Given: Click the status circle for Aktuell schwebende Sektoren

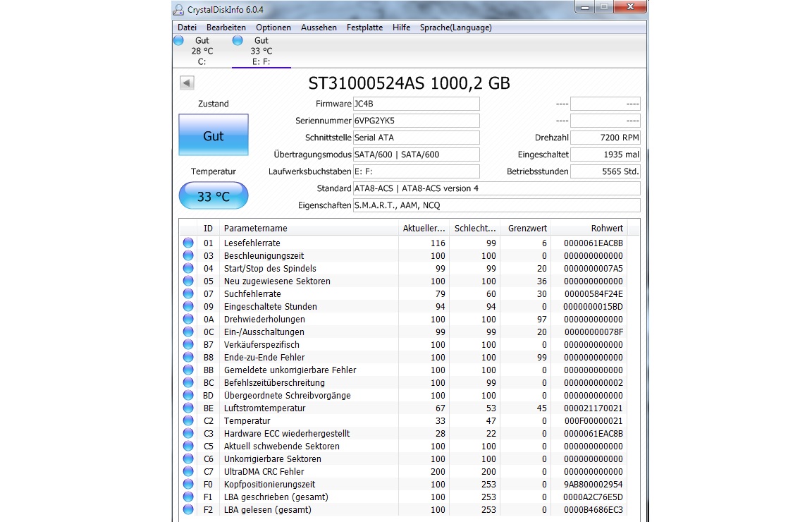Looking at the screenshot, I should 188,446.
